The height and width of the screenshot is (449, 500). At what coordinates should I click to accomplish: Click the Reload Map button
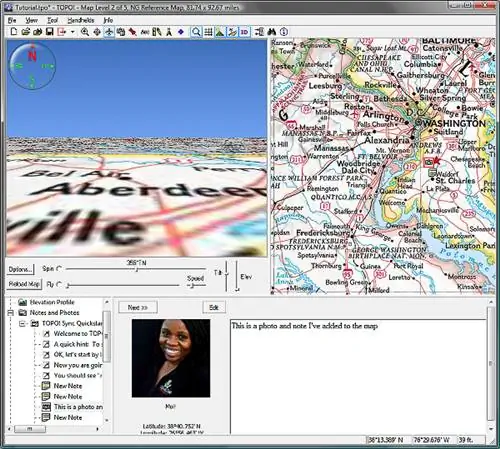coord(24,284)
